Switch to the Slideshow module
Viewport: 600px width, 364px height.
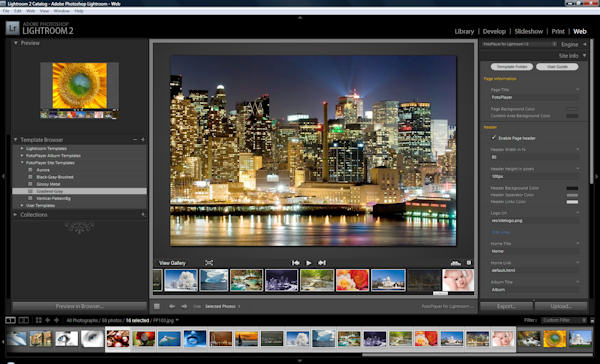click(528, 31)
